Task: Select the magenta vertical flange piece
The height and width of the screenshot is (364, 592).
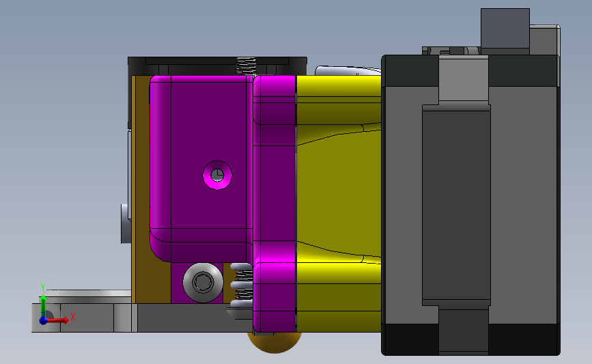Action: click(x=274, y=204)
